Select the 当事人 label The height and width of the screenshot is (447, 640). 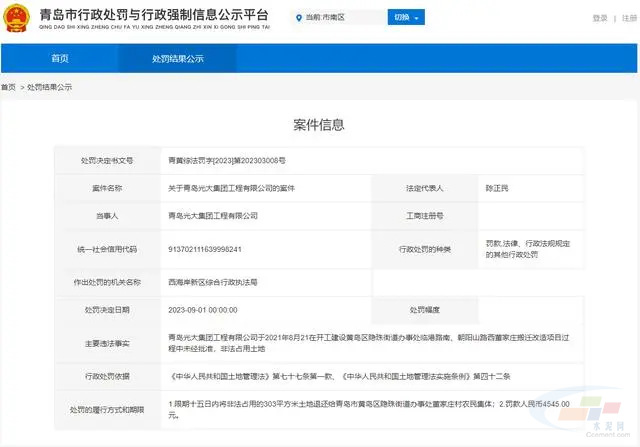(x=107, y=216)
